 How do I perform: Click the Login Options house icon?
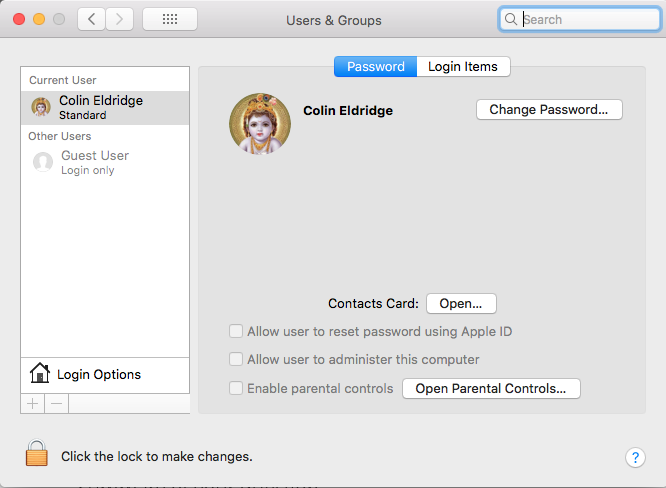click(x=40, y=374)
